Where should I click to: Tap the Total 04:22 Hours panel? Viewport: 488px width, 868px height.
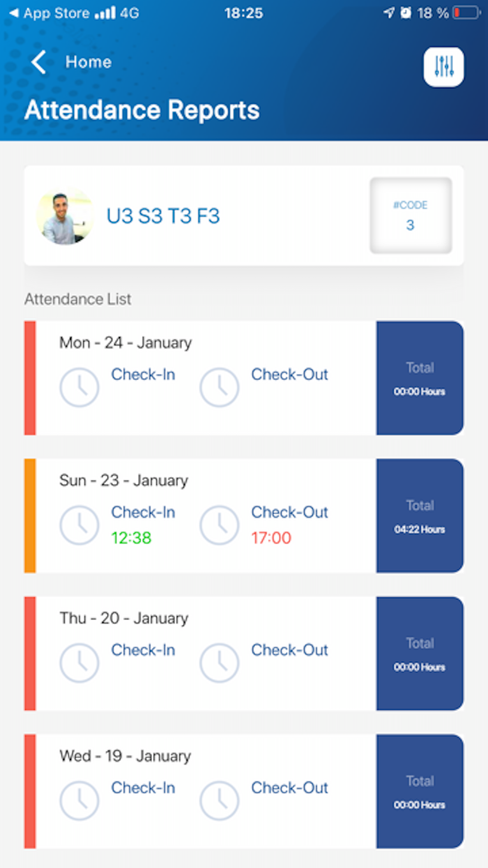(x=420, y=514)
